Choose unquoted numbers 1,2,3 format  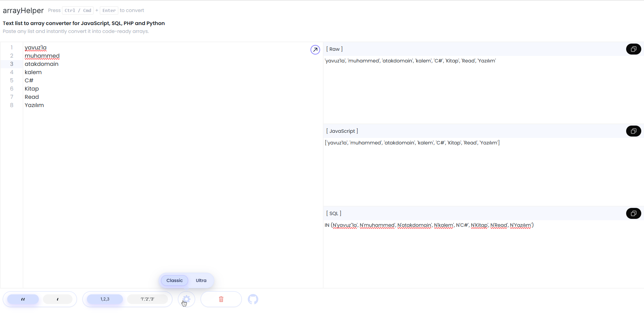coord(105,299)
